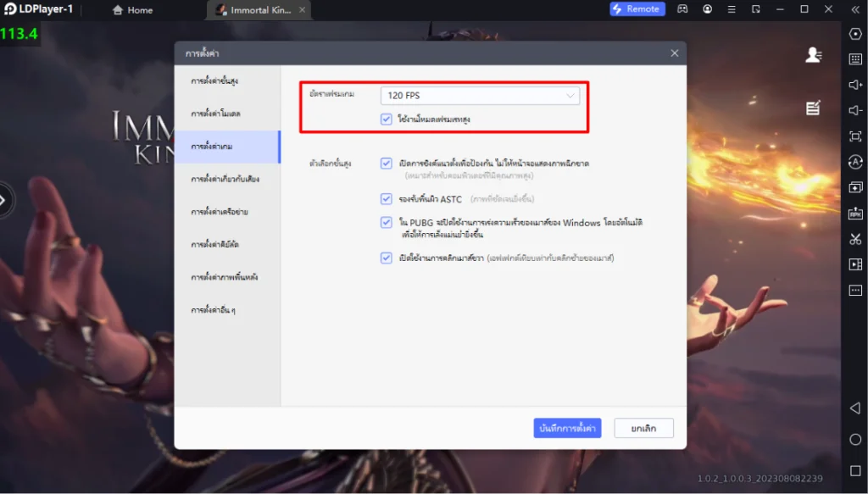Expand the left edge arrow panel
The image size is (868, 494).
tap(5, 200)
